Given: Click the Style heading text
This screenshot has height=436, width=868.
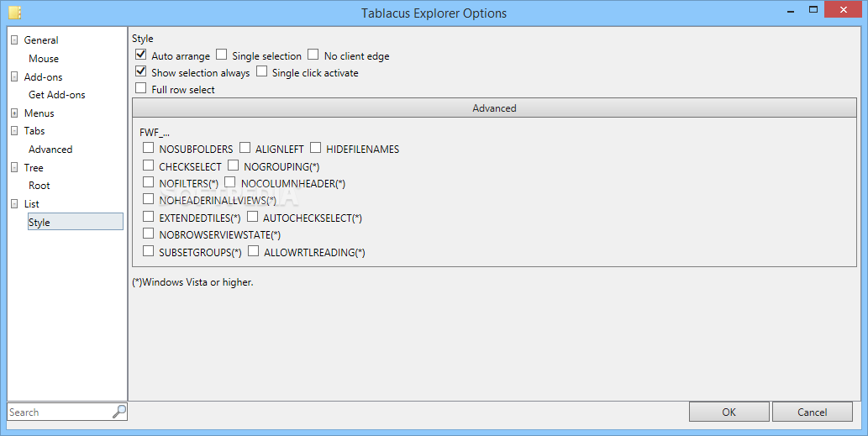Looking at the screenshot, I should click(143, 39).
